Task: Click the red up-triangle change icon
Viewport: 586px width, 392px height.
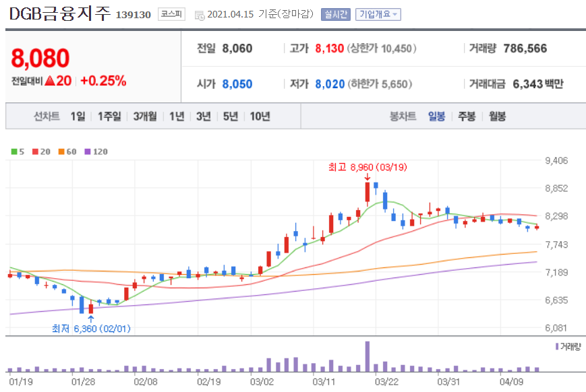Action: click(x=50, y=81)
